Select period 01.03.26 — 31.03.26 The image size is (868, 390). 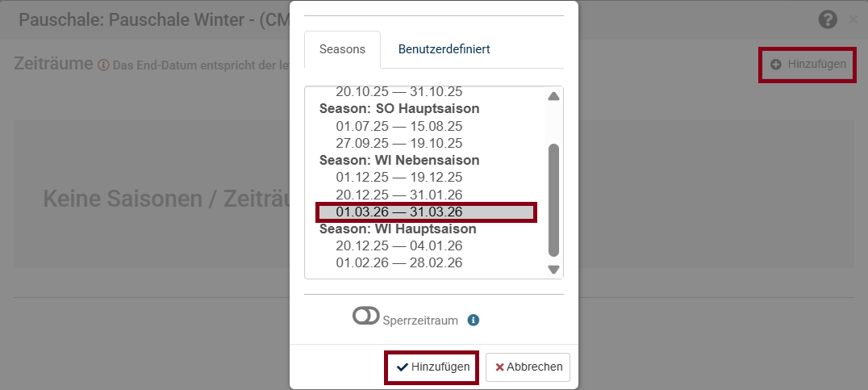click(x=426, y=212)
